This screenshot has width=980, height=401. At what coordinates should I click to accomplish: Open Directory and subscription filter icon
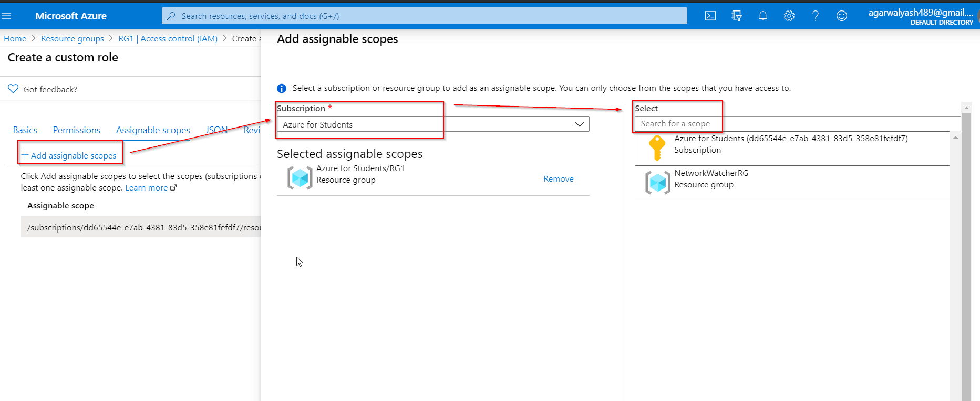736,16
